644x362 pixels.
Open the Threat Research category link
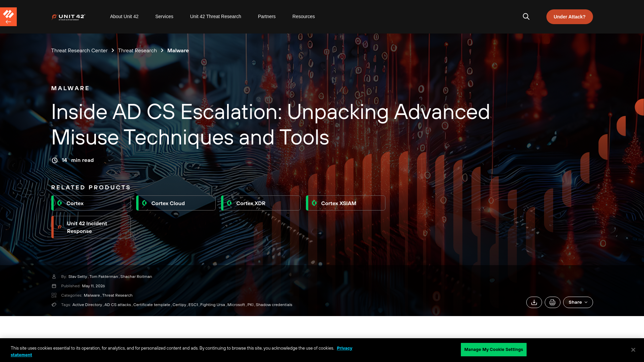point(117,295)
